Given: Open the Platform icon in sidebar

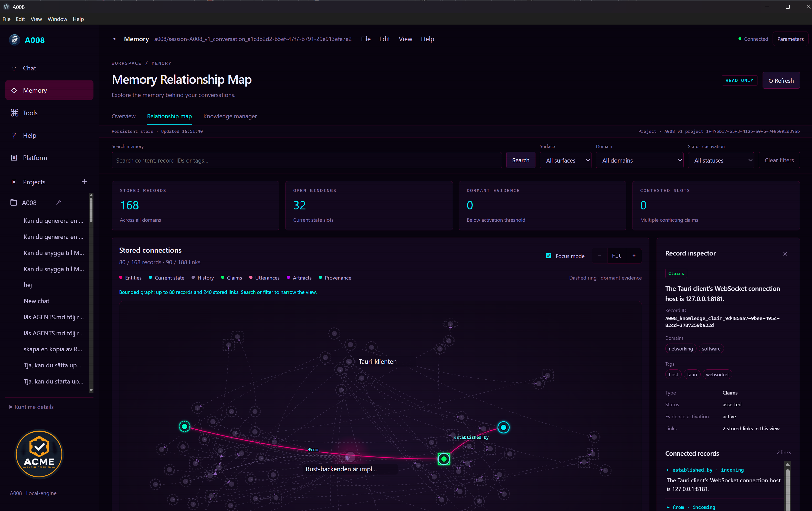Looking at the screenshot, I should pyautogui.click(x=14, y=158).
